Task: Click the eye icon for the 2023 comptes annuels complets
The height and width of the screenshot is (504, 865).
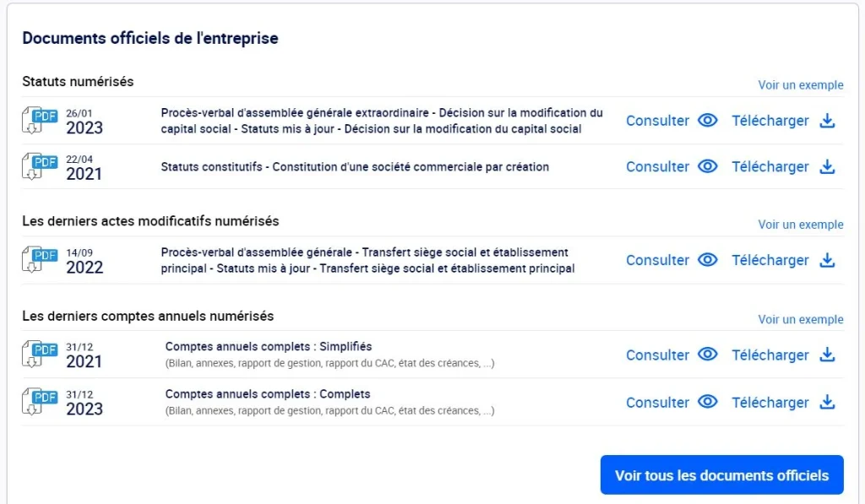Action: [707, 403]
